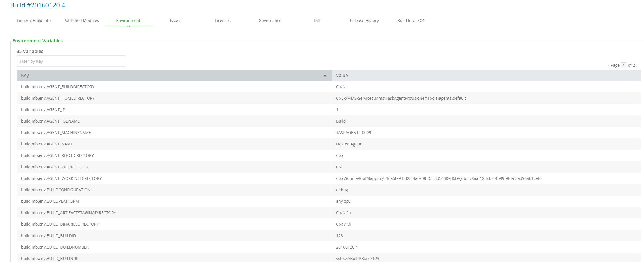
Task: Click the AGENT_WORKFOLDER value C:\a
Action: coord(340,167)
